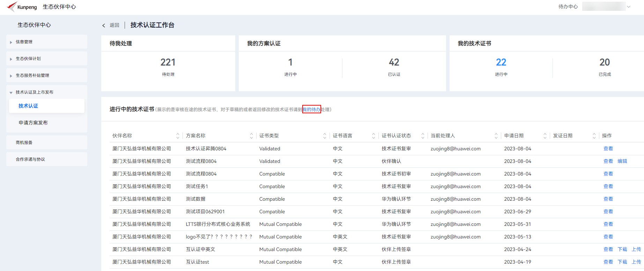Open 商机报备 sidebar item

[x=47, y=143]
